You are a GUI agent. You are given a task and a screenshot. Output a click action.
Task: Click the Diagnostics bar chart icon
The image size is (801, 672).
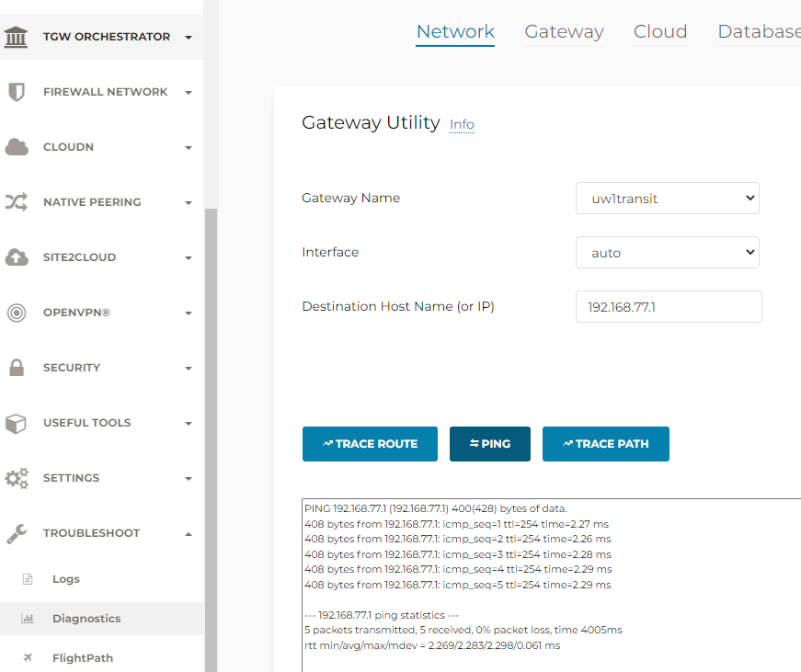coord(28,619)
